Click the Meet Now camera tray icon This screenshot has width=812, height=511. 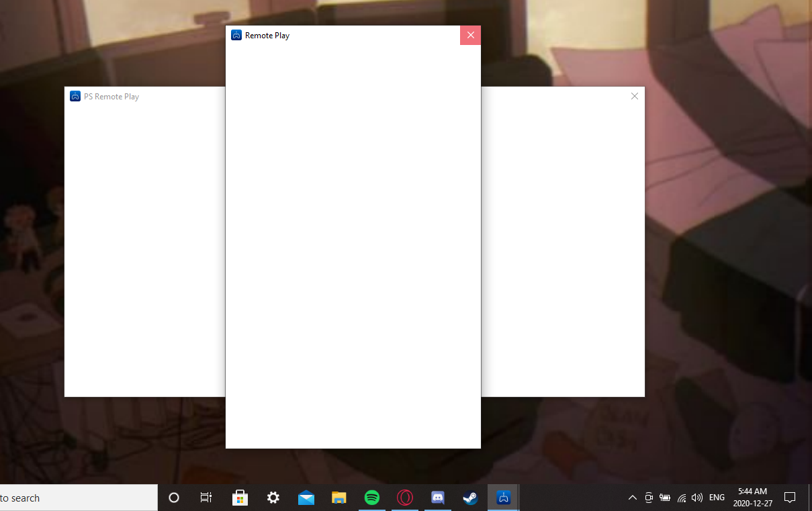(x=649, y=498)
